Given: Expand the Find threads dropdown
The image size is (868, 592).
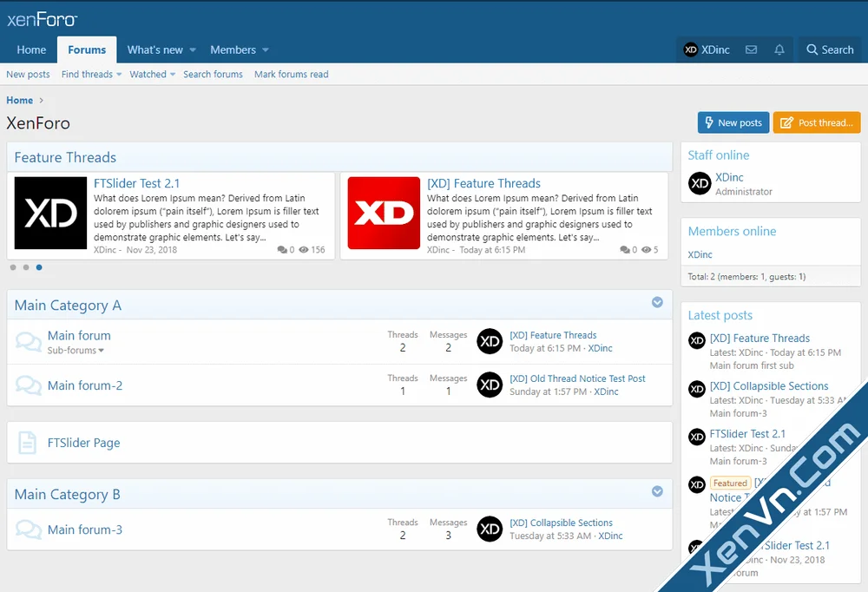Looking at the screenshot, I should click(90, 74).
